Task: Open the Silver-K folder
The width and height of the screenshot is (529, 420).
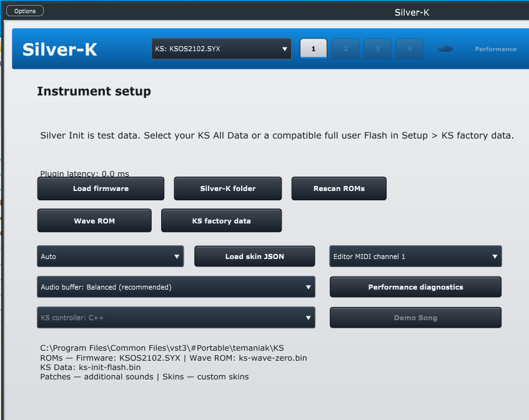Action: click(x=228, y=188)
